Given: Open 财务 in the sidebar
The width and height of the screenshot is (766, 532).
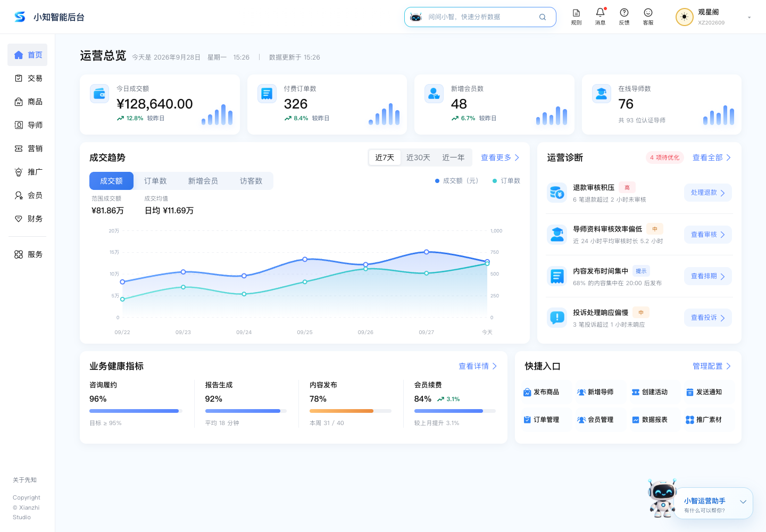Looking at the screenshot, I should [28, 219].
